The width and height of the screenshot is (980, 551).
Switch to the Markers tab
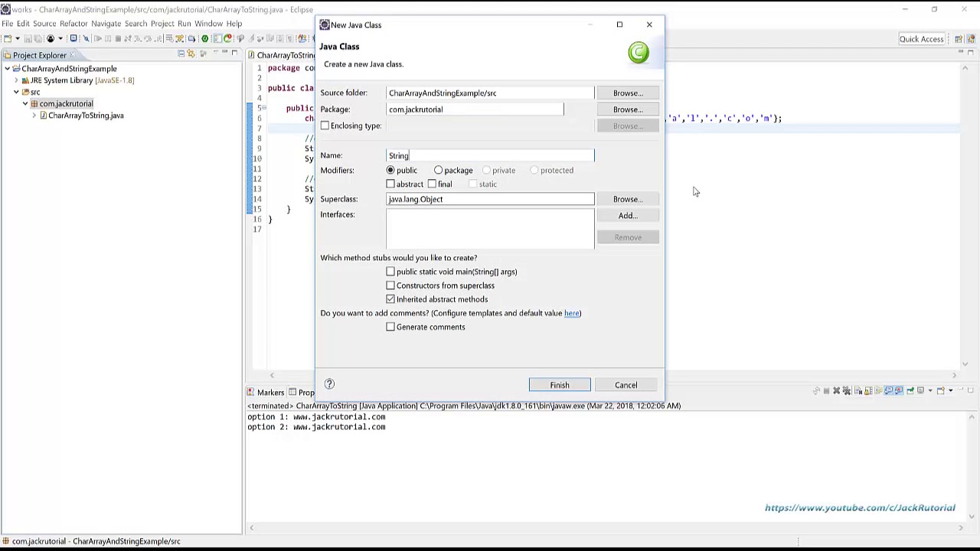(265, 393)
